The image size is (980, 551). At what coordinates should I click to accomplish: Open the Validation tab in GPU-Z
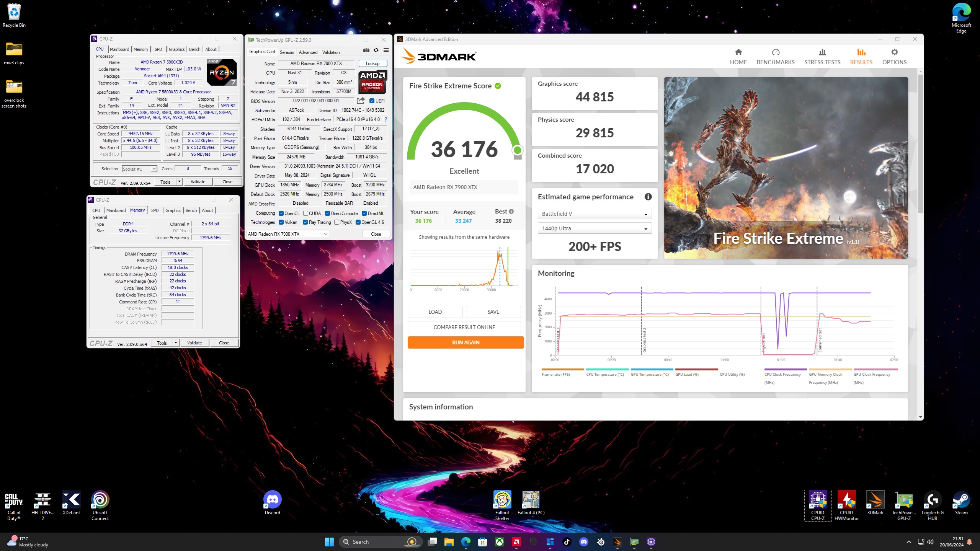pos(331,52)
